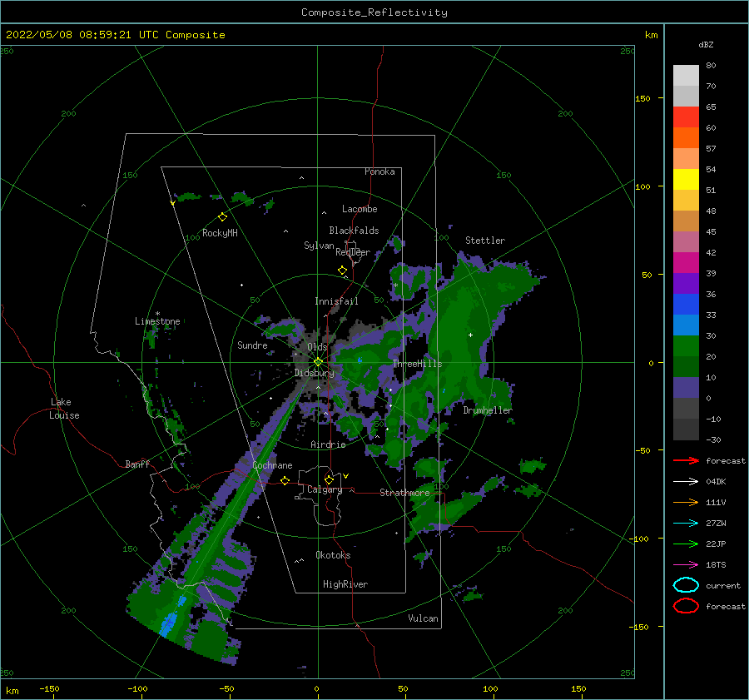Viewport: 749px width, 700px height.
Task: Click the Airdrie city label
Action: 328,444
